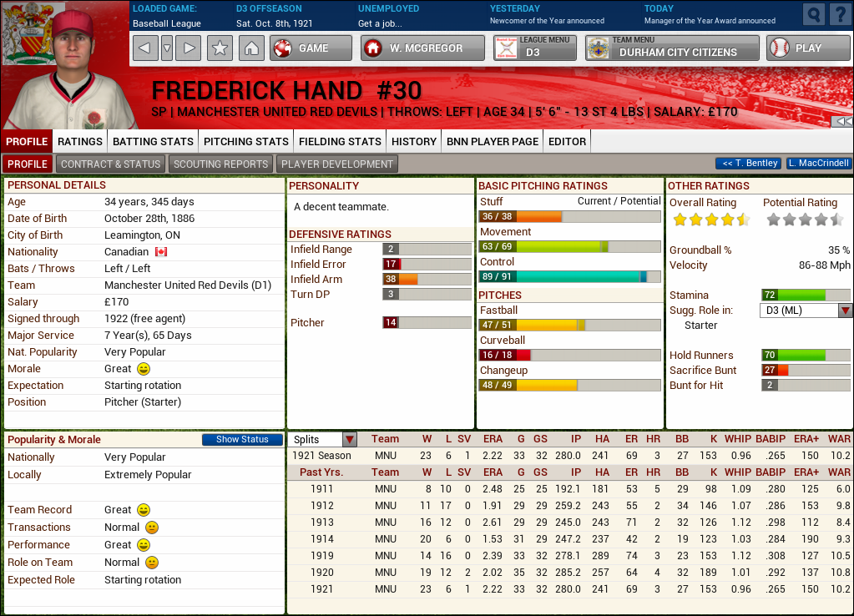
Task: Open the SCOUTING REPORTS subtab
Action: coord(220,164)
